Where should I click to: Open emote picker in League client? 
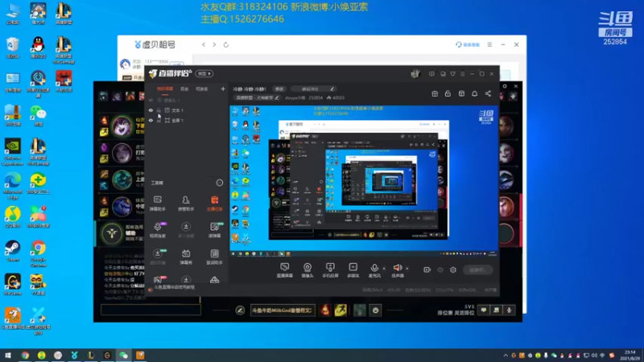coord(375,311)
